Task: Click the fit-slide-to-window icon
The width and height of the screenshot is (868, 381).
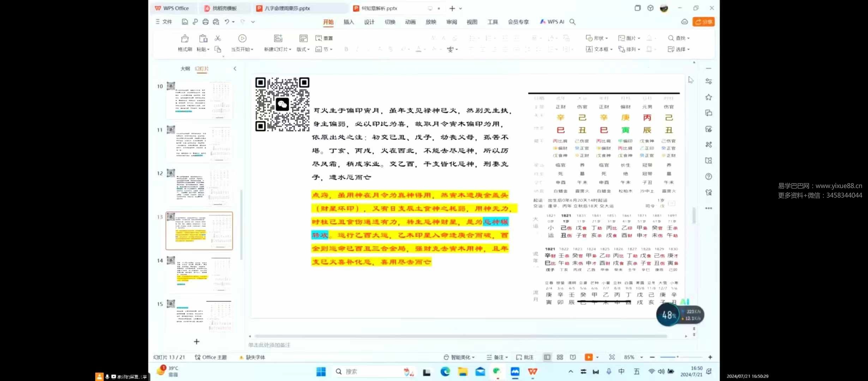Action: pos(612,357)
